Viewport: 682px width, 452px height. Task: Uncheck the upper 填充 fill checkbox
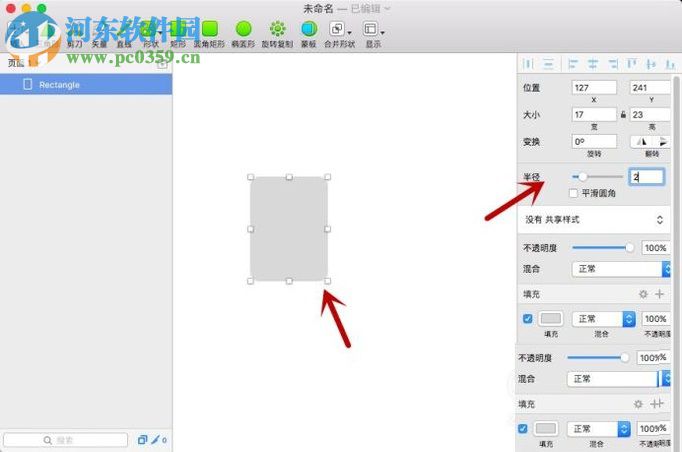tap(528, 318)
